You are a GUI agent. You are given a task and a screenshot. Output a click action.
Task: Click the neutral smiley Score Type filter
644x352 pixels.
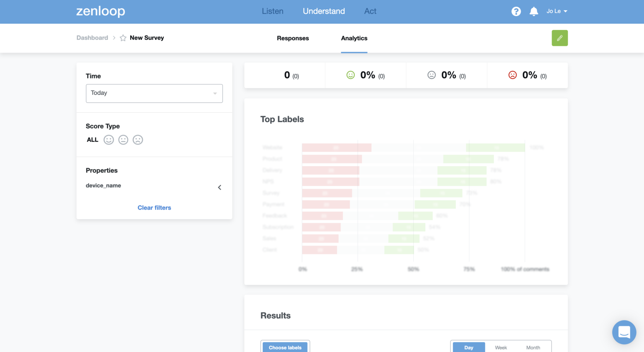(123, 140)
